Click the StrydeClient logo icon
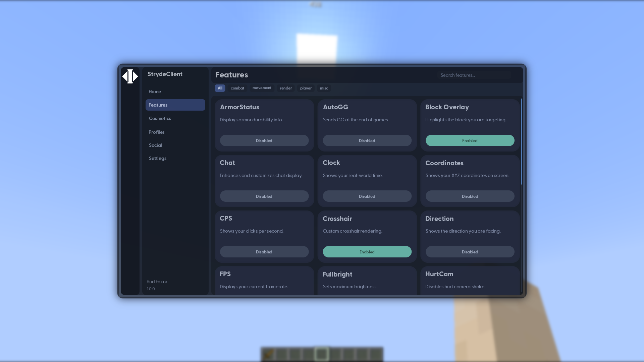The width and height of the screenshot is (644, 362). tap(130, 76)
